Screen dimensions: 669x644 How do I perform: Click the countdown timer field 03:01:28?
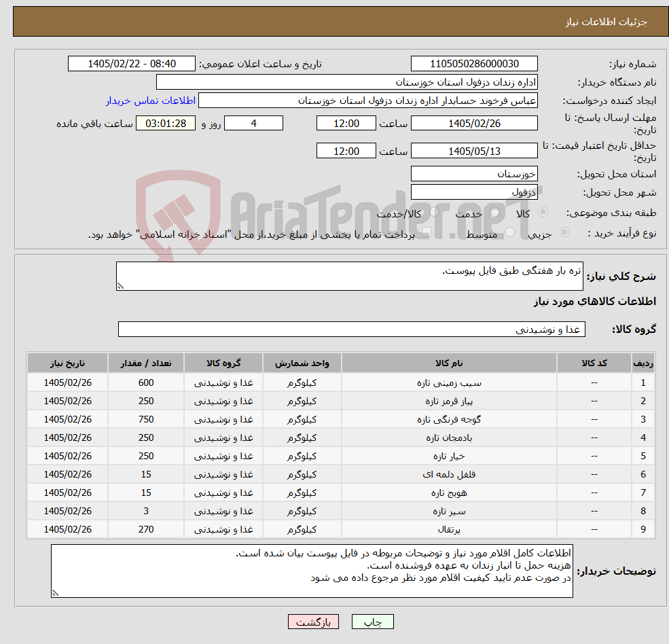click(x=166, y=124)
